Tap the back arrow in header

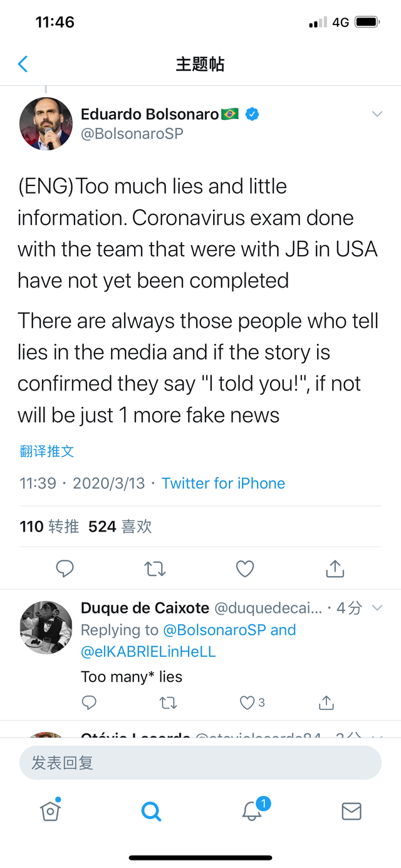tap(23, 64)
